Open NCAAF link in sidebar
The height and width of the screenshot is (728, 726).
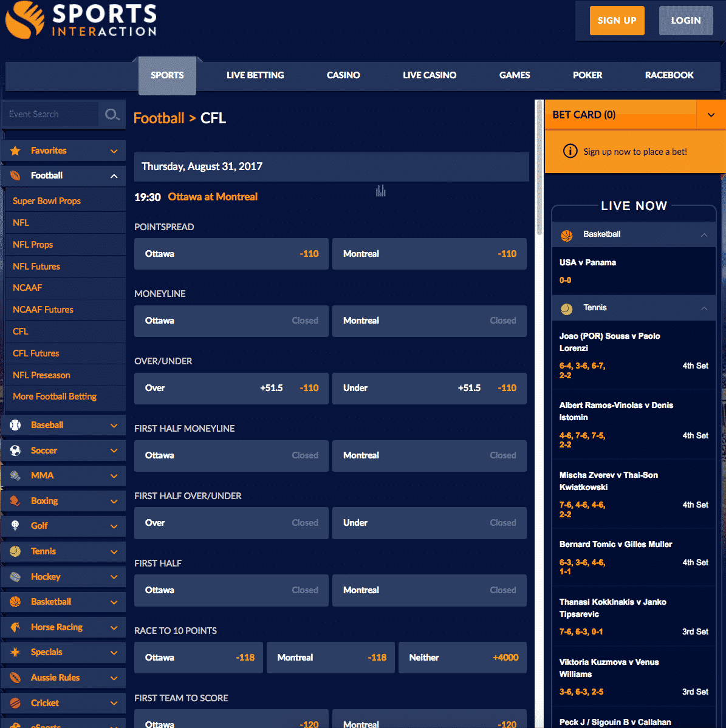click(x=27, y=288)
